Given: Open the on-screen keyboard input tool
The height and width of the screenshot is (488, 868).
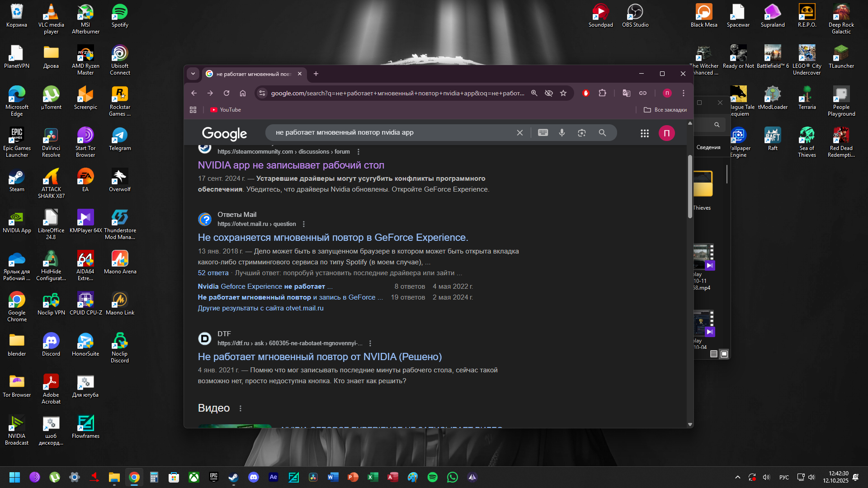Looking at the screenshot, I should click(543, 133).
